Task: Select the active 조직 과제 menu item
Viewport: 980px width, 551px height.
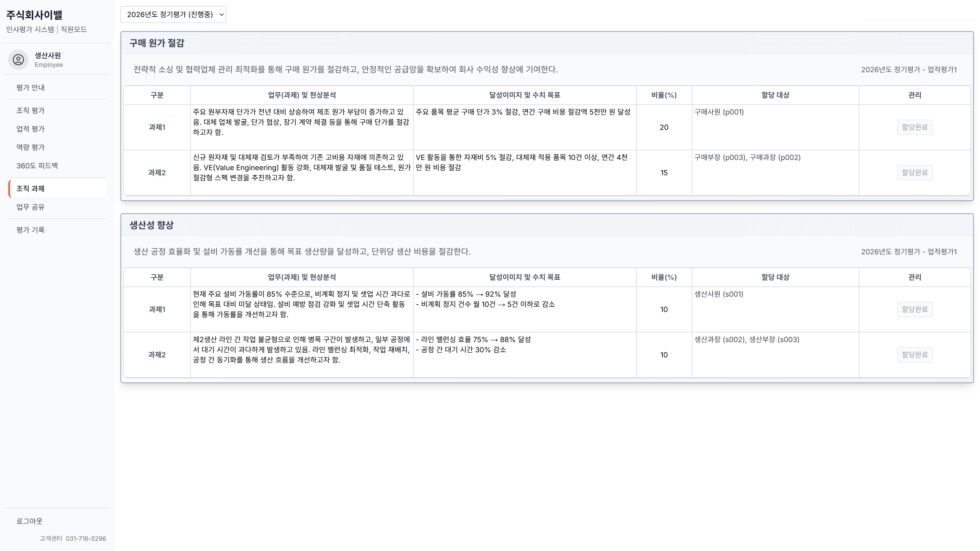Action: [x=30, y=189]
